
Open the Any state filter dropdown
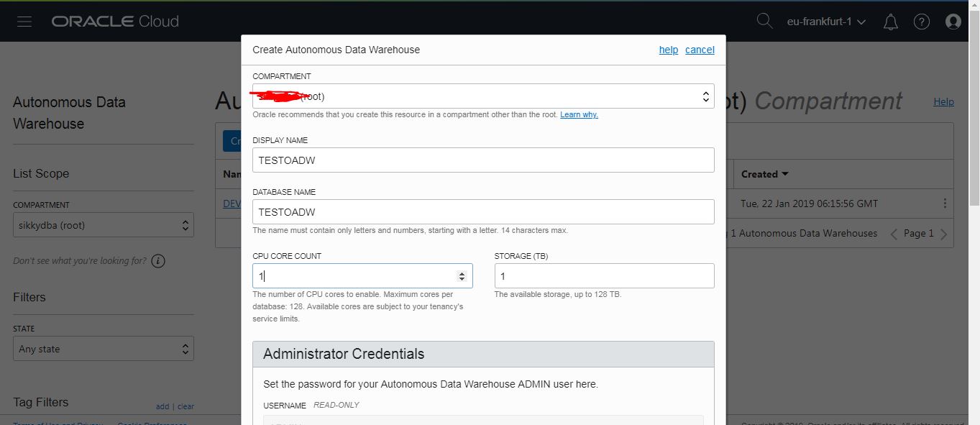[x=104, y=349]
